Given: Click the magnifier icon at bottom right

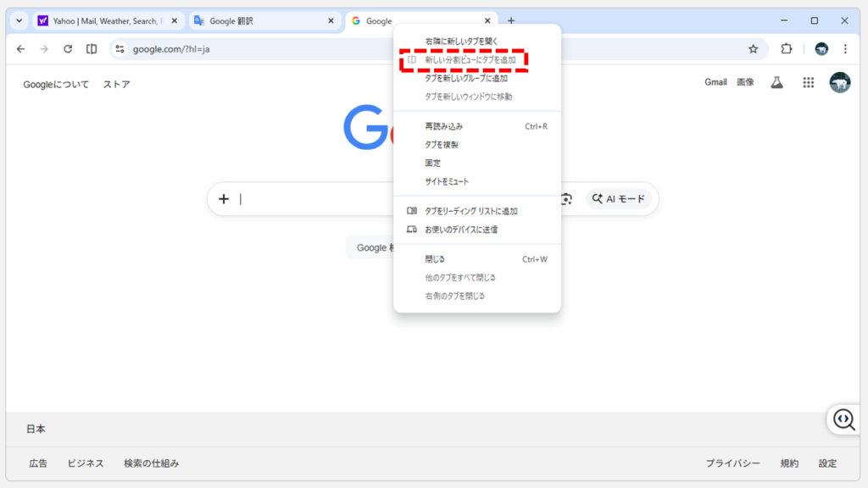Looking at the screenshot, I should (843, 419).
